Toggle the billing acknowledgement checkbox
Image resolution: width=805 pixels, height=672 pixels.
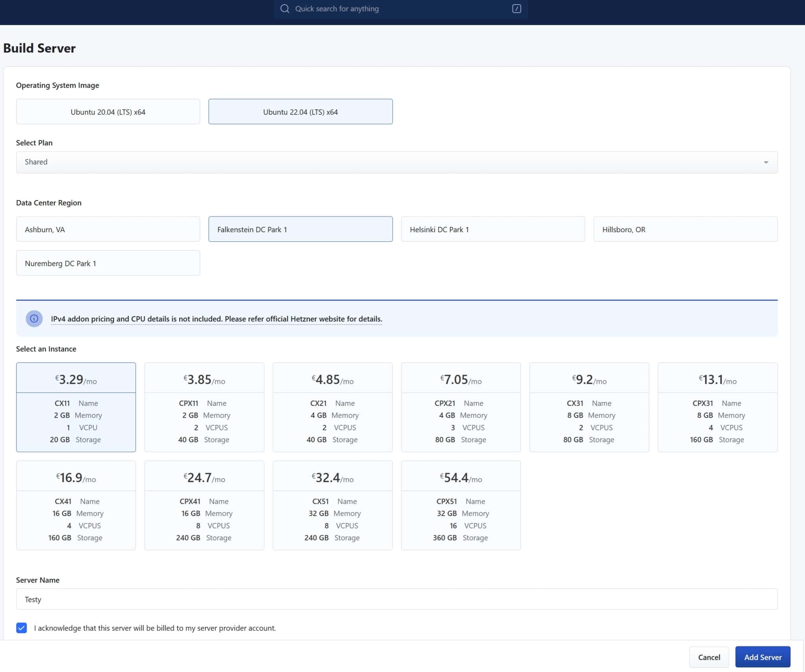click(22, 628)
